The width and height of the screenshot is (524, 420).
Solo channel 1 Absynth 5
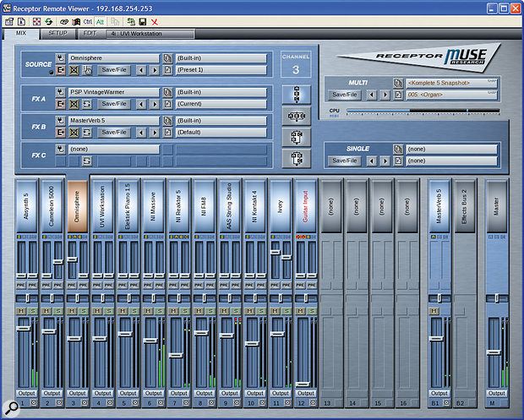pyautogui.click(x=32, y=311)
